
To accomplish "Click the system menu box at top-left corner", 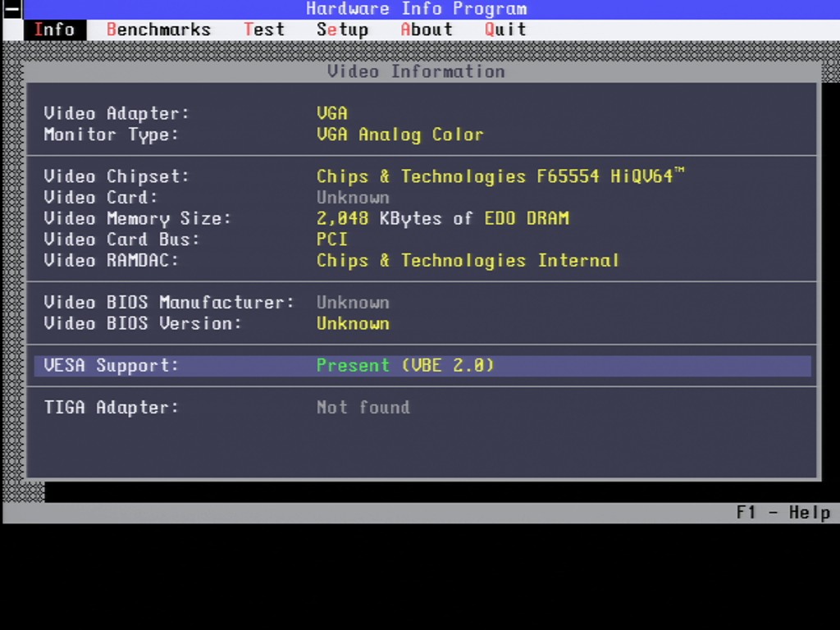I will click(x=12, y=9).
